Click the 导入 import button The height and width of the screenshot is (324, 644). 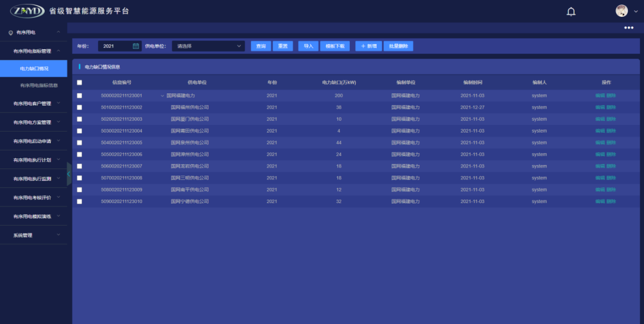308,46
